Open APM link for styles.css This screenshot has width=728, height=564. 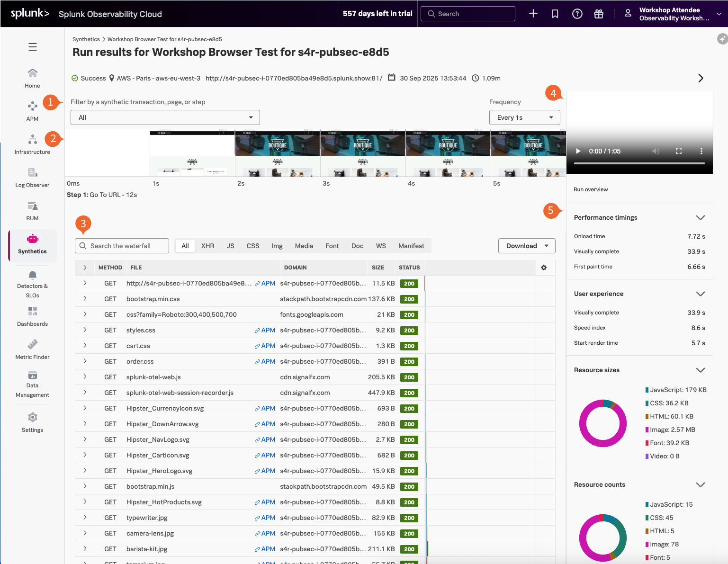[x=265, y=330]
